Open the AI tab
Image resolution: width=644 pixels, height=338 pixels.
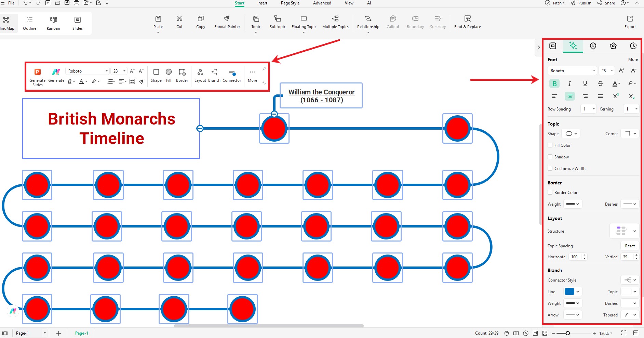tap(369, 3)
